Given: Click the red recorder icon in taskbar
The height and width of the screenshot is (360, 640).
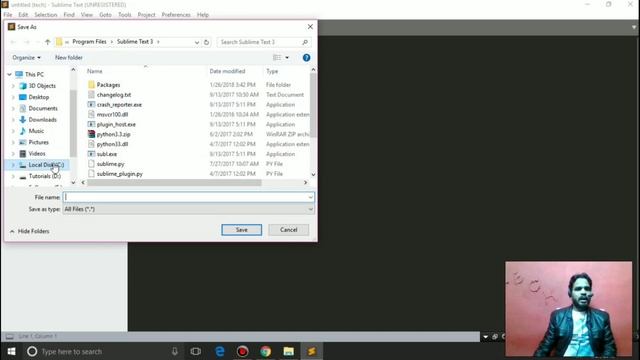Looking at the screenshot, I should (x=242, y=351).
